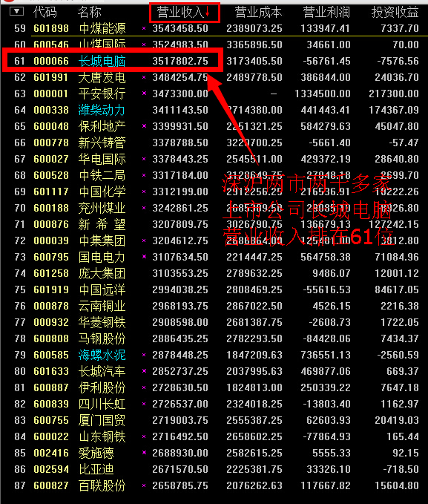This screenshot has width=428, height=504.
Task: Sort by the 营业成本 column header
Action: click(x=258, y=13)
